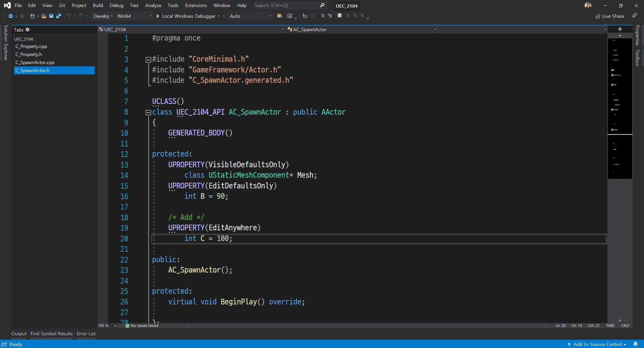This screenshot has height=348, width=644.
Task: Open the Tabs settings gear icon
Action: click(28, 30)
